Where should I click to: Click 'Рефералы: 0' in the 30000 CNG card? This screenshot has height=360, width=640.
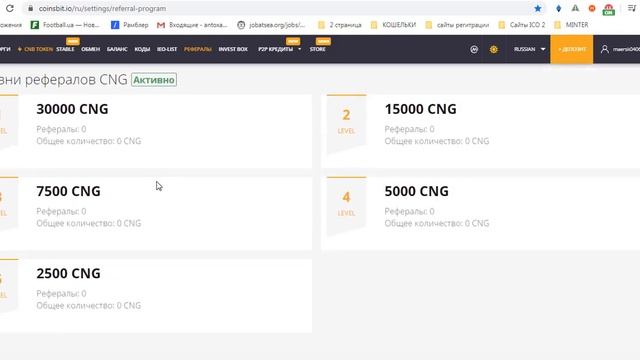pyautogui.click(x=61, y=129)
